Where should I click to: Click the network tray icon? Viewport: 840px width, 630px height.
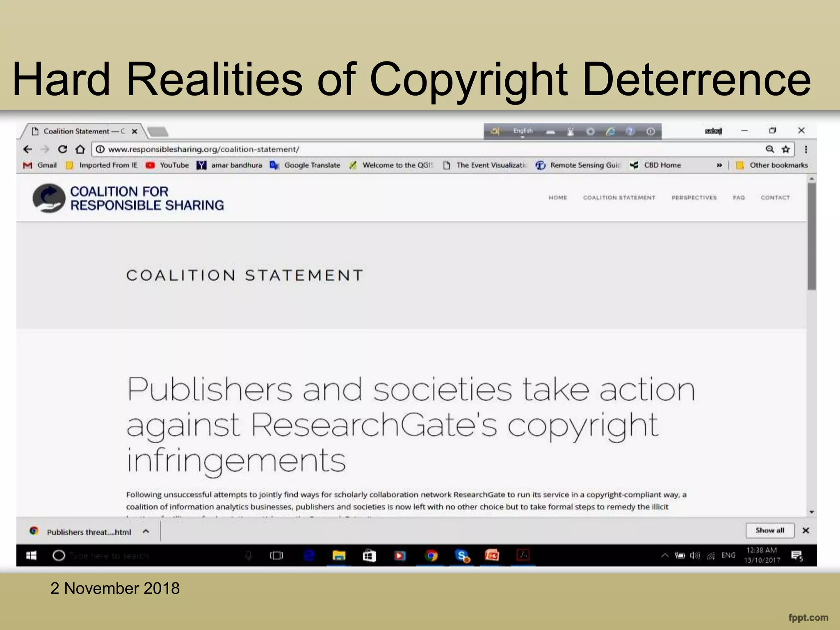[711, 556]
